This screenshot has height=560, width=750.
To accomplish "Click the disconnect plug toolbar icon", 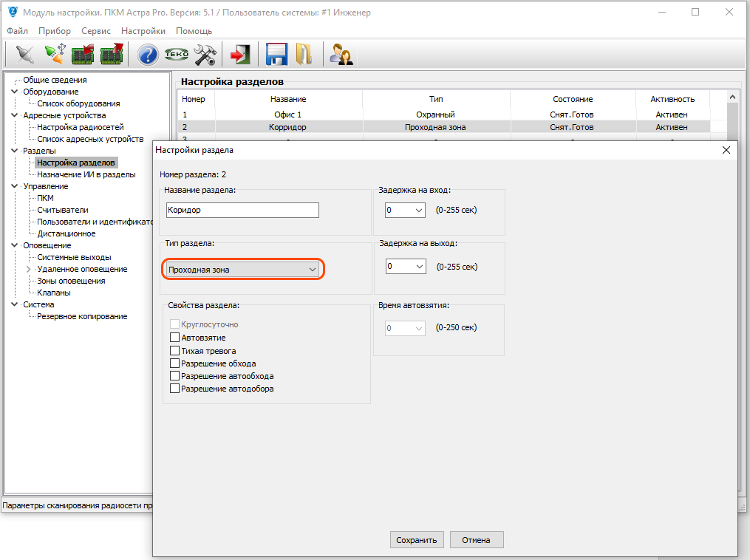I will 25,55.
